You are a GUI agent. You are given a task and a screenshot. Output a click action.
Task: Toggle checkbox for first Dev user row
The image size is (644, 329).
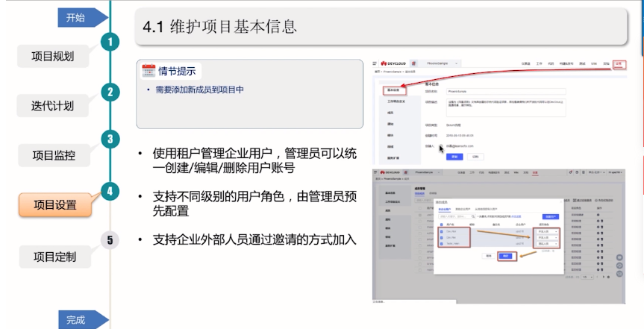pos(442,232)
